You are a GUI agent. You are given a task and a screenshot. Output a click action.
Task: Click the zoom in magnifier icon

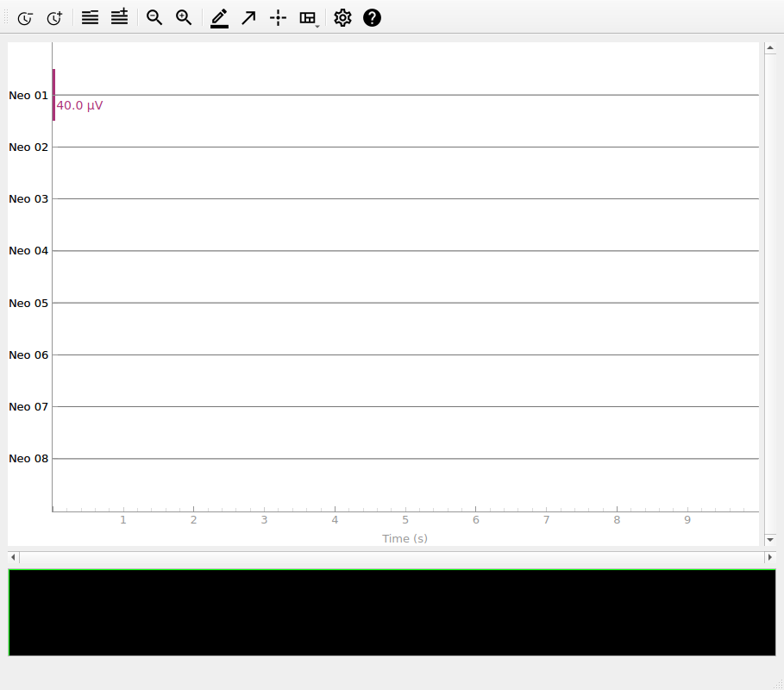pos(184,18)
